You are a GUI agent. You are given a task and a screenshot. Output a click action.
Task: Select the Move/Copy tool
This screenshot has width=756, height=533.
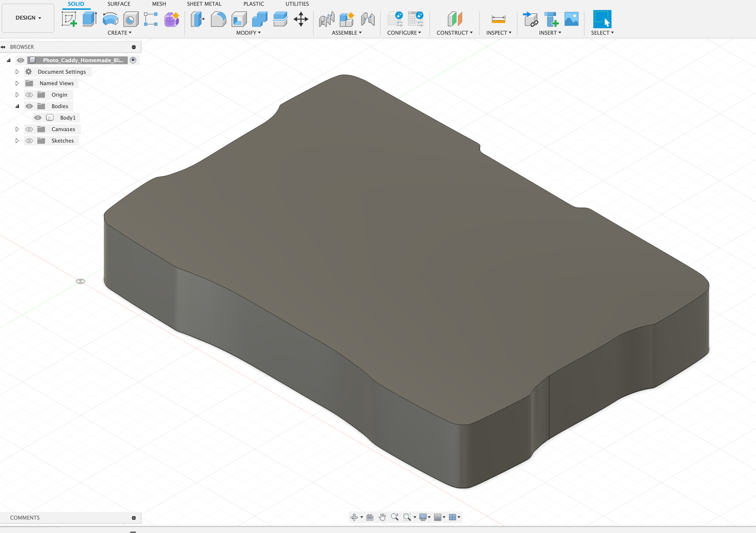(301, 19)
